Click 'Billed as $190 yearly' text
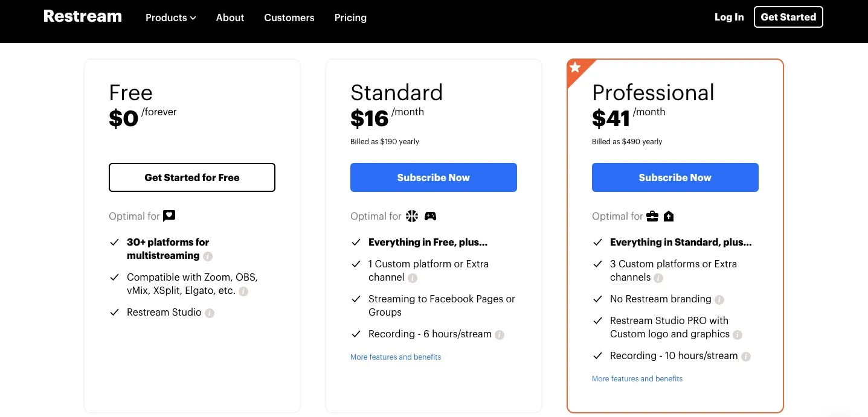The image size is (868, 417). tap(385, 142)
